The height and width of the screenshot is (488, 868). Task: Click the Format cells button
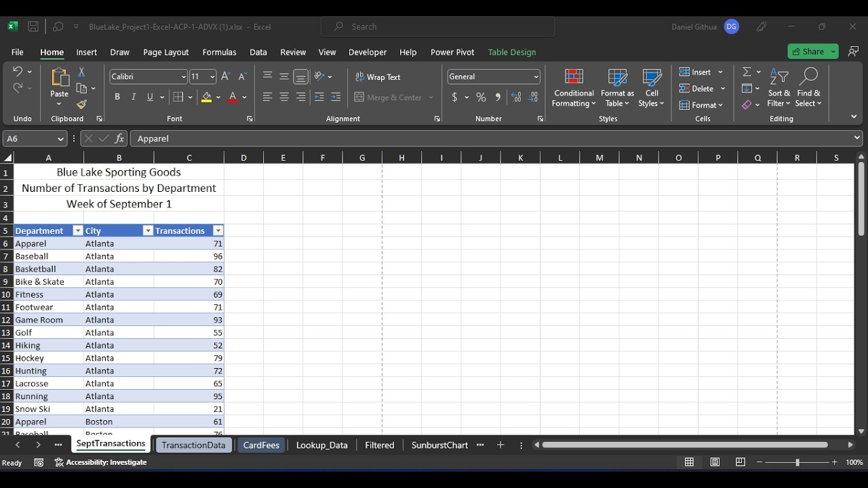click(702, 105)
